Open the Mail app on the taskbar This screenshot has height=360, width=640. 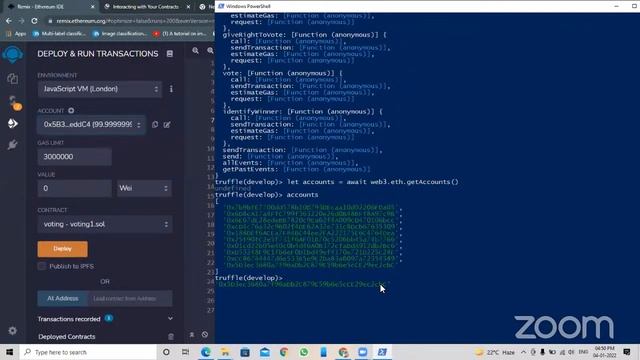click(x=264, y=352)
